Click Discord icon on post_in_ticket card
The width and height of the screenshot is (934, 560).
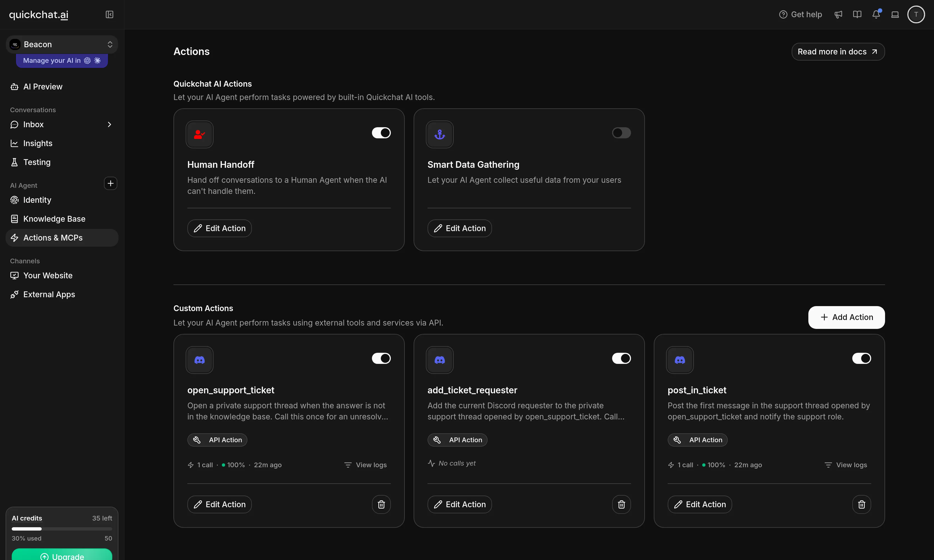(680, 360)
